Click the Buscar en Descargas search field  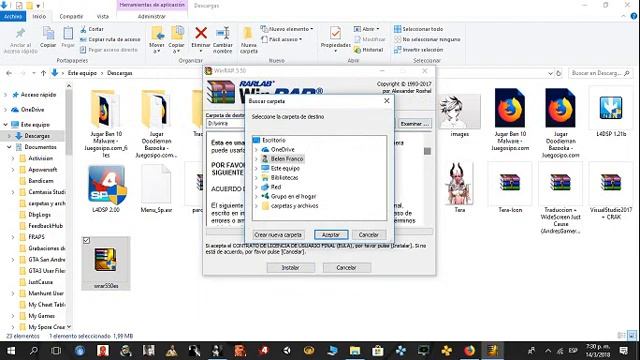tap(600, 73)
